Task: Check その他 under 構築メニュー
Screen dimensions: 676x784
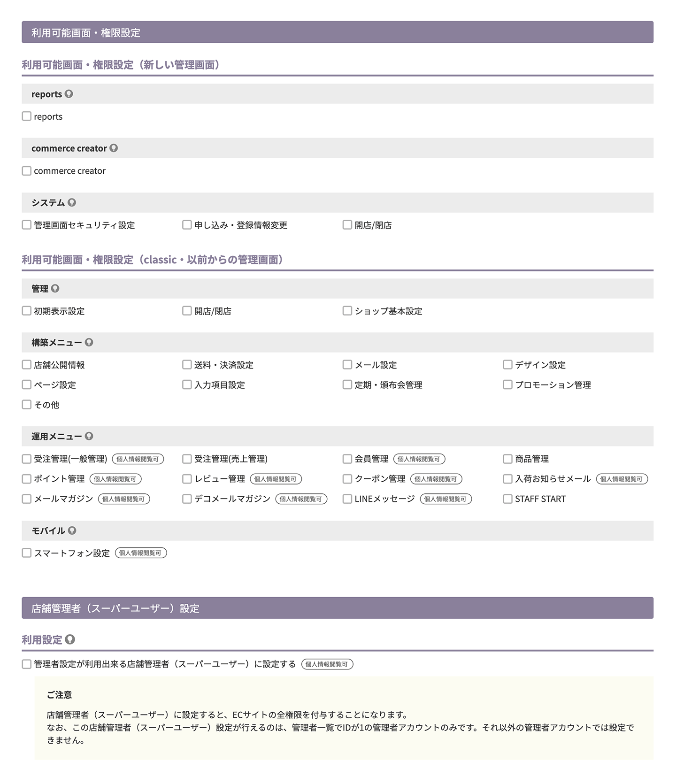Action: (27, 404)
